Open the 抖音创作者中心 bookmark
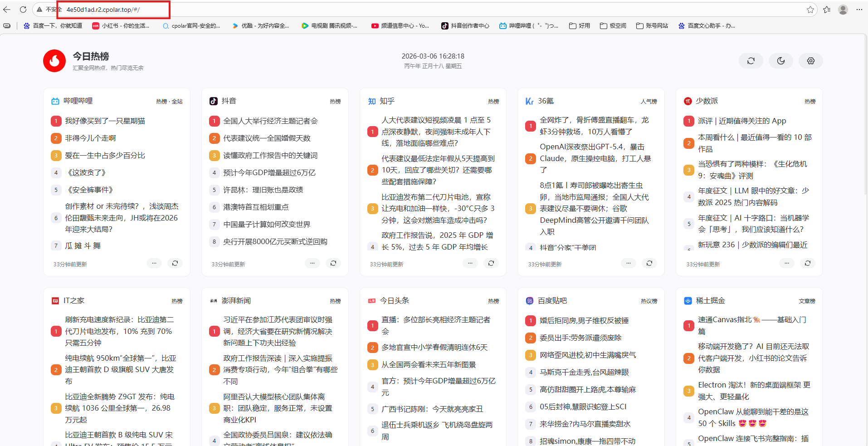The height and width of the screenshot is (446, 868). tap(465, 26)
